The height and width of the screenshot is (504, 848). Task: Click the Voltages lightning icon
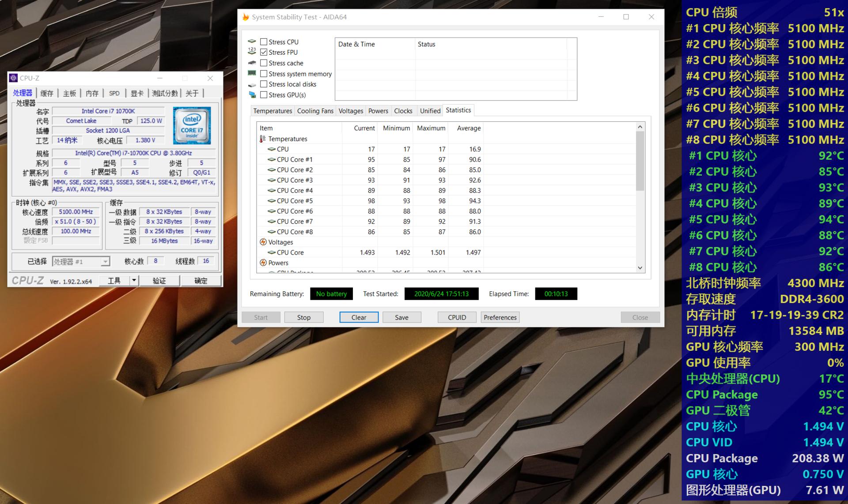coord(263,242)
